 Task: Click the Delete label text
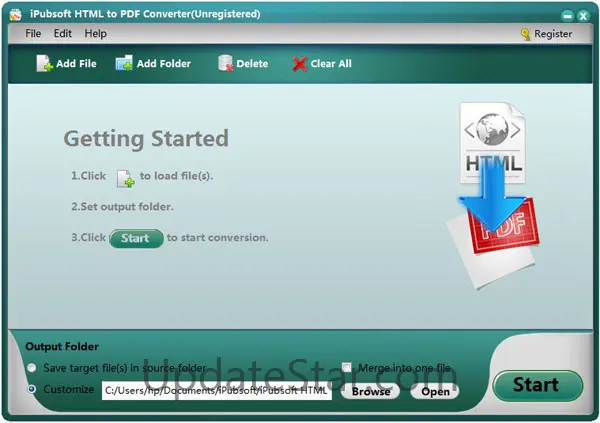(252, 64)
